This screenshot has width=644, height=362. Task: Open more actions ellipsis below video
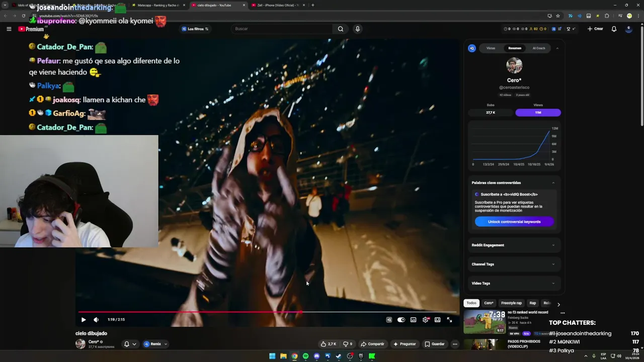455,344
